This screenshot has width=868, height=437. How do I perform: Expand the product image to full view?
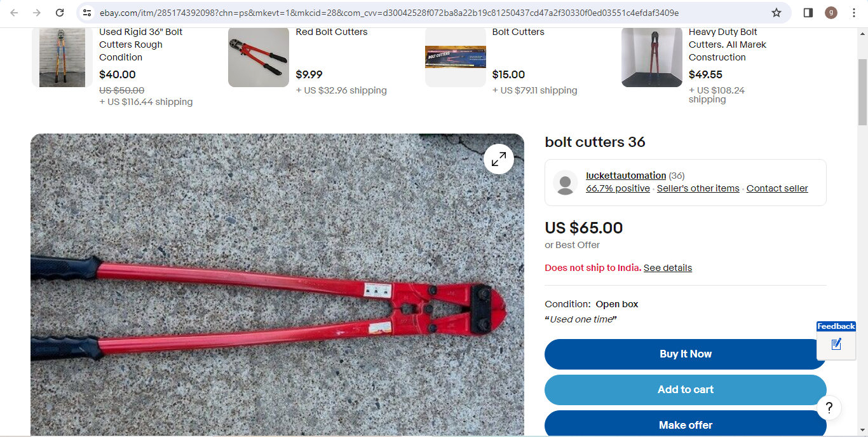tap(499, 159)
